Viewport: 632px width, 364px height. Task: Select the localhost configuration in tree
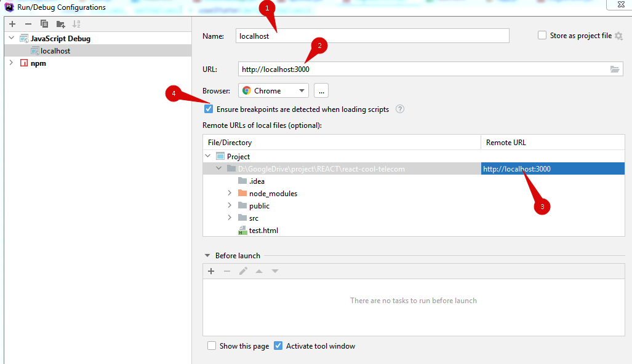(x=55, y=51)
